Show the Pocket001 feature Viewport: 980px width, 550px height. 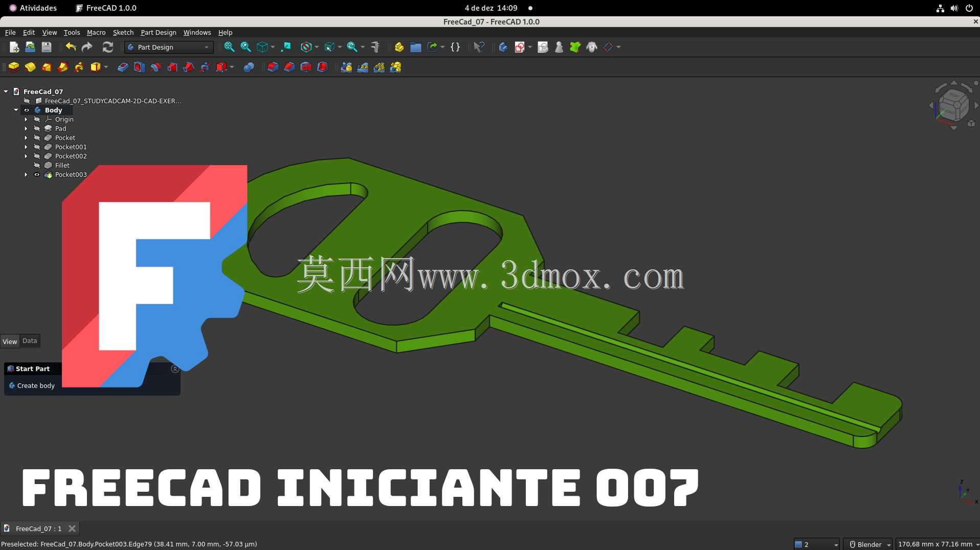point(37,147)
